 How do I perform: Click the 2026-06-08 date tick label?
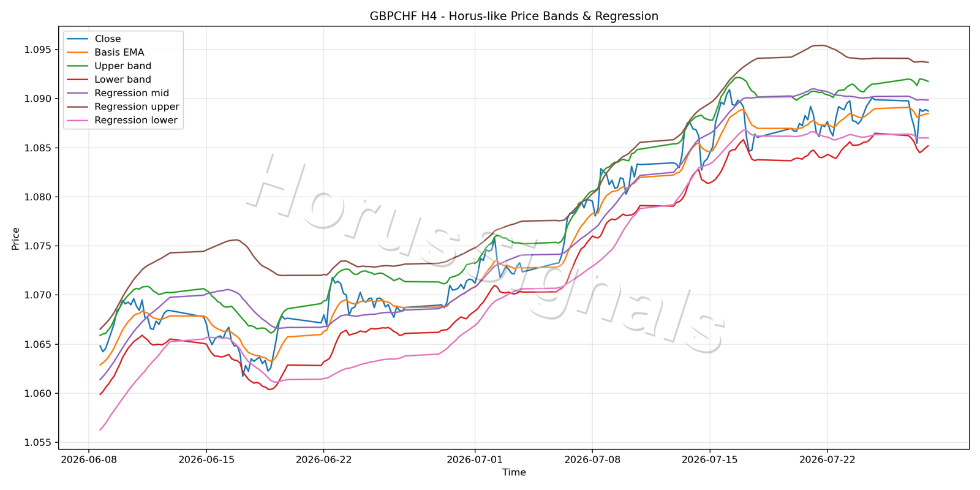coord(89,459)
